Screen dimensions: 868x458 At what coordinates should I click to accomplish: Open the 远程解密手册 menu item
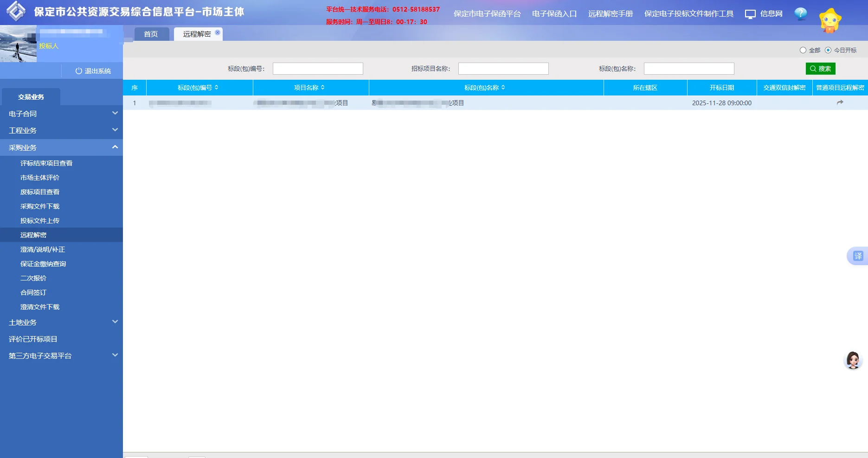click(x=610, y=14)
